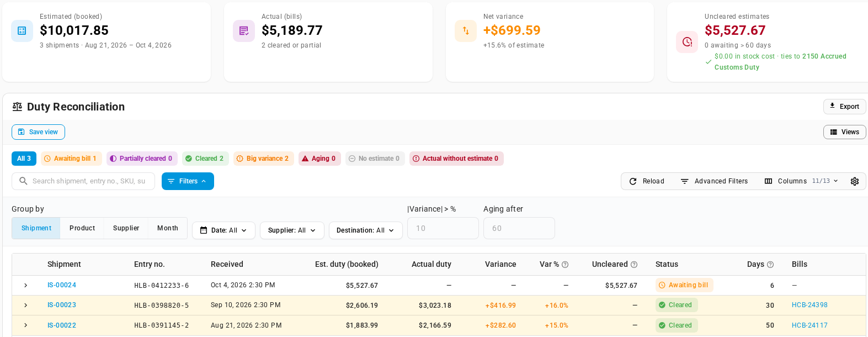868x337 pixels.
Task: Collapse the Filters panel
Action: tap(188, 181)
